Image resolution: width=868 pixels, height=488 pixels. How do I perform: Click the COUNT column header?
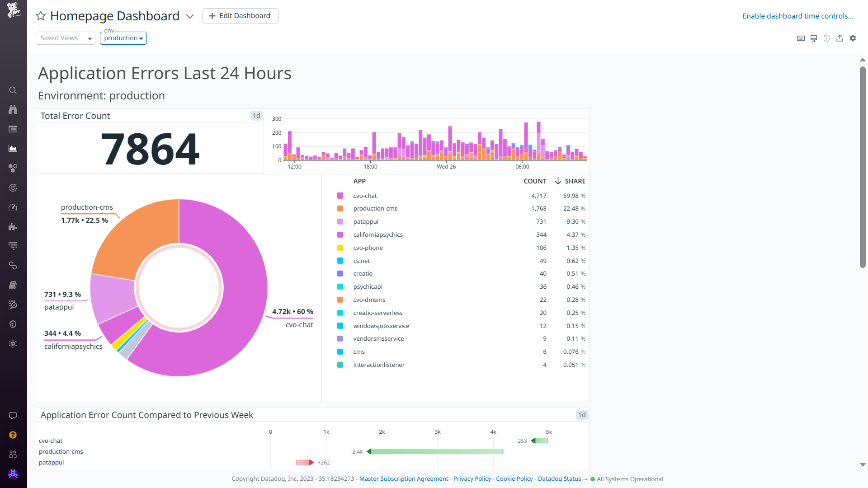[535, 181]
